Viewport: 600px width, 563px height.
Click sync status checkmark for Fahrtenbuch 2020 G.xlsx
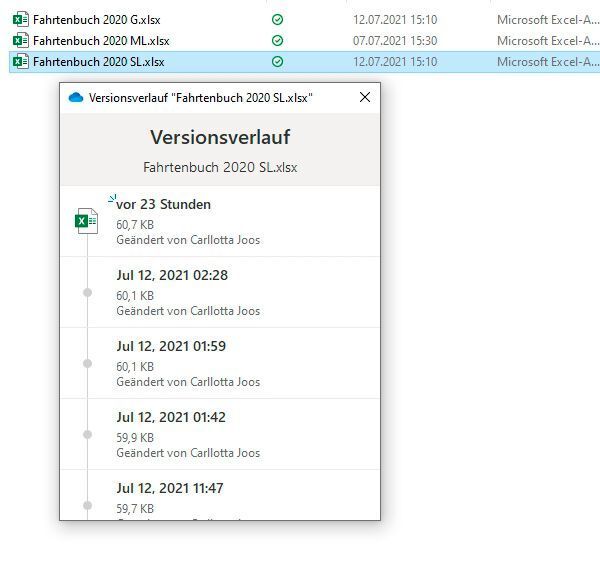(x=277, y=19)
